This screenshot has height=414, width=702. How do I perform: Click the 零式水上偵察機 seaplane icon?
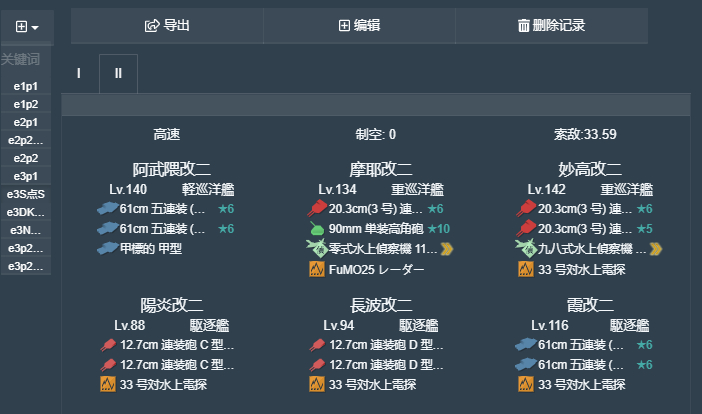point(316,249)
